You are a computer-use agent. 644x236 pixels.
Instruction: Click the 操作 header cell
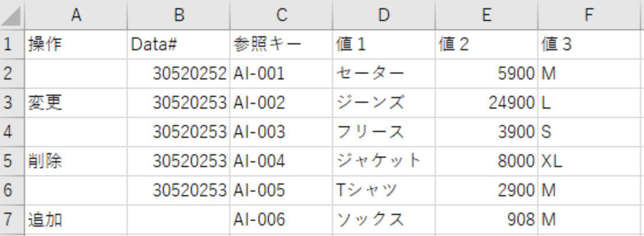point(76,44)
